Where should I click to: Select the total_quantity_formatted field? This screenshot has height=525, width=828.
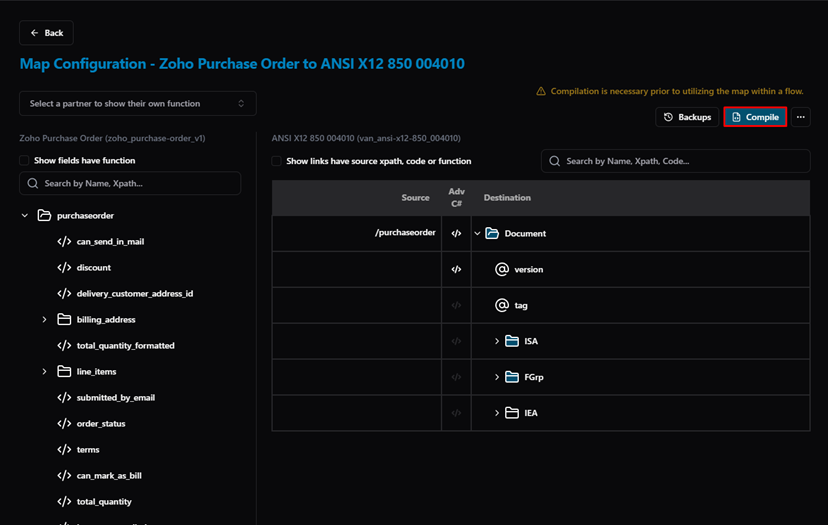pyautogui.click(x=126, y=345)
